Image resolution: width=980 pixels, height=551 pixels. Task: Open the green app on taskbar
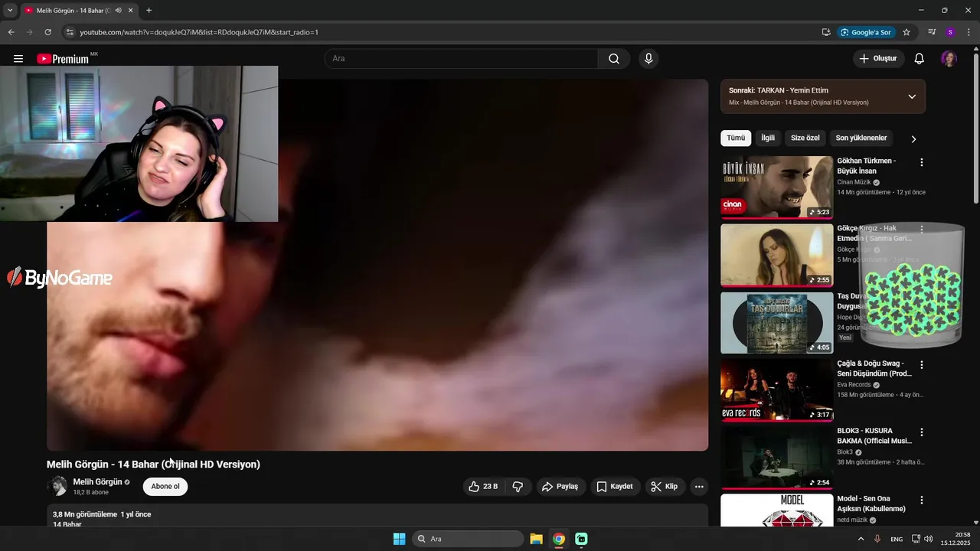(581, 539)
